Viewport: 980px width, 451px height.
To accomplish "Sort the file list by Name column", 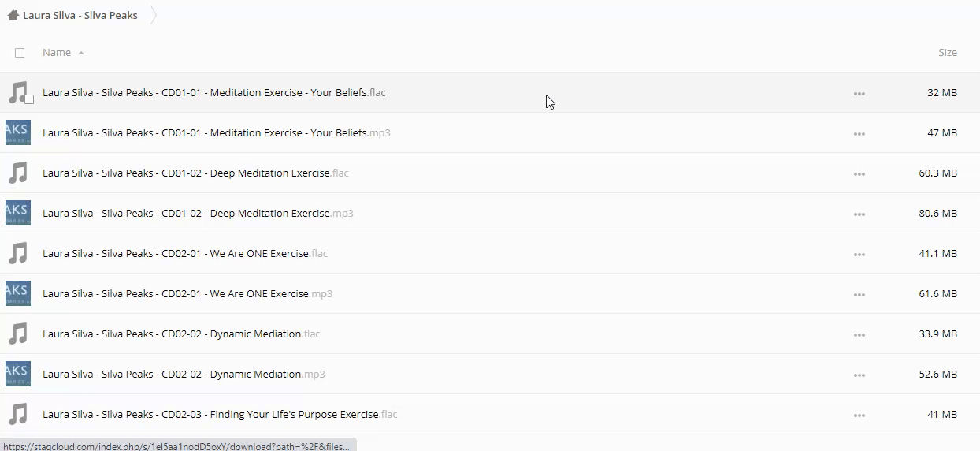I will [57, 53].
